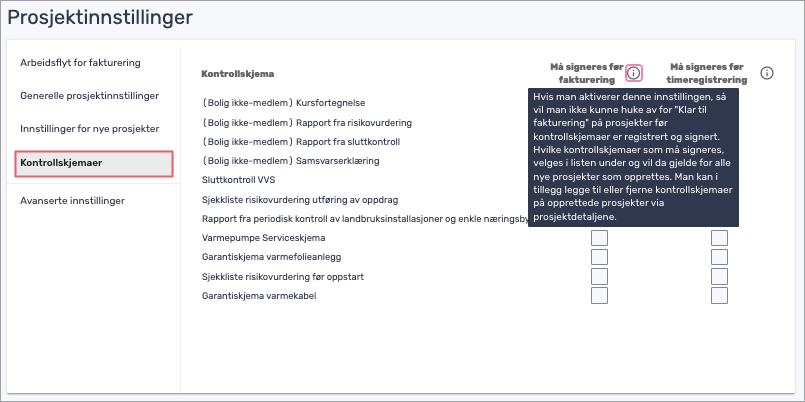Click '(Bolig ikke-medlem) Kursfortegnelse' row label
This screenshot has height=402, width=805.
coord(283,103)
